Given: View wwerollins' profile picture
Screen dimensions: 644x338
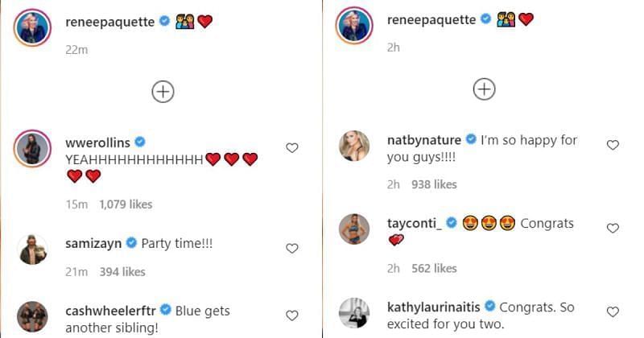Looking at the screenshot, I should coord(33,150).
